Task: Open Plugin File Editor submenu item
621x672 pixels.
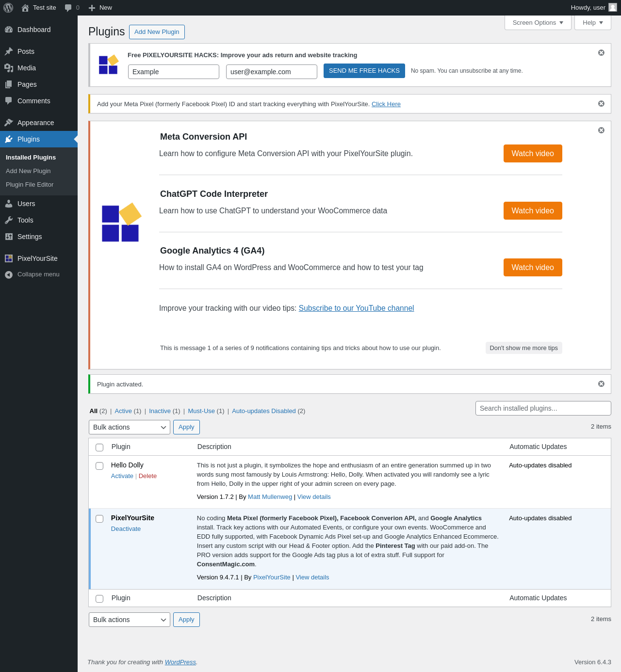Action: [x=30, y=184]
